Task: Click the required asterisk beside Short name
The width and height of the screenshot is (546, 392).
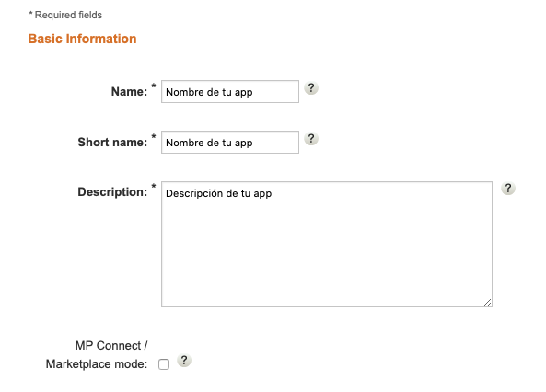Action: 154,136
